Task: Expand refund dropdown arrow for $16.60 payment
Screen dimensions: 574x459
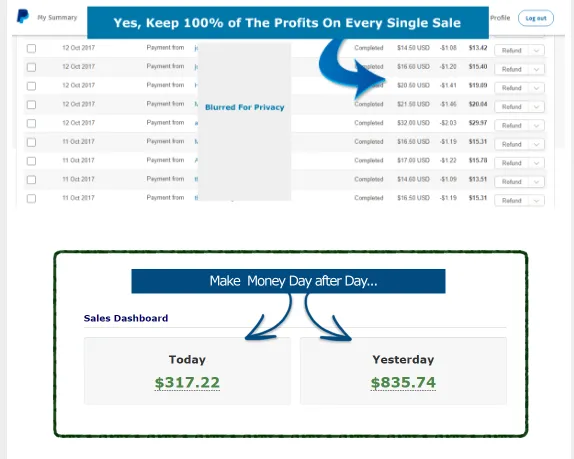Action: [537, 69]
